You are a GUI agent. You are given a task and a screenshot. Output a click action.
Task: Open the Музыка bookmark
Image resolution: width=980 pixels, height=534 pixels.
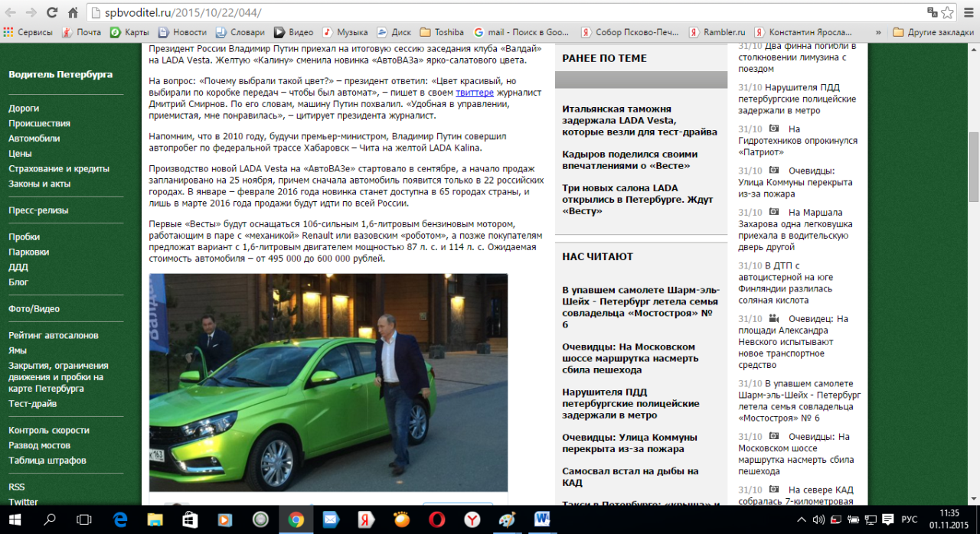tap(345, 32)
